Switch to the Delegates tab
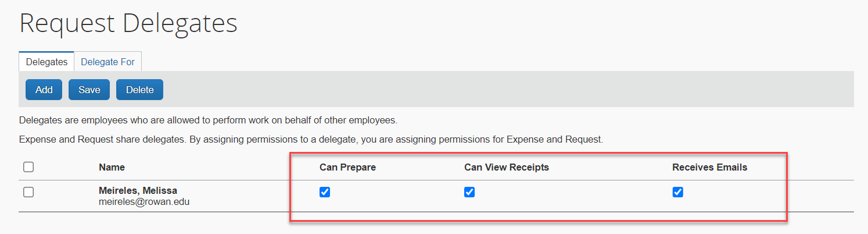The height and width of the screenshot is (234, 868). 46,62
